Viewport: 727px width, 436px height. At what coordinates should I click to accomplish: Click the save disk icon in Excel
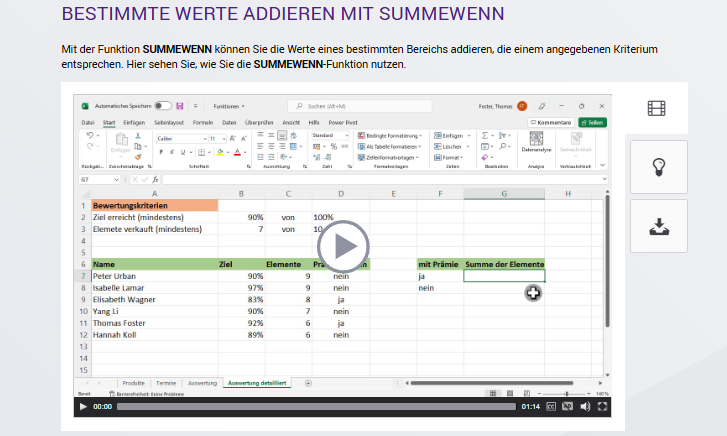click(180, 106)
